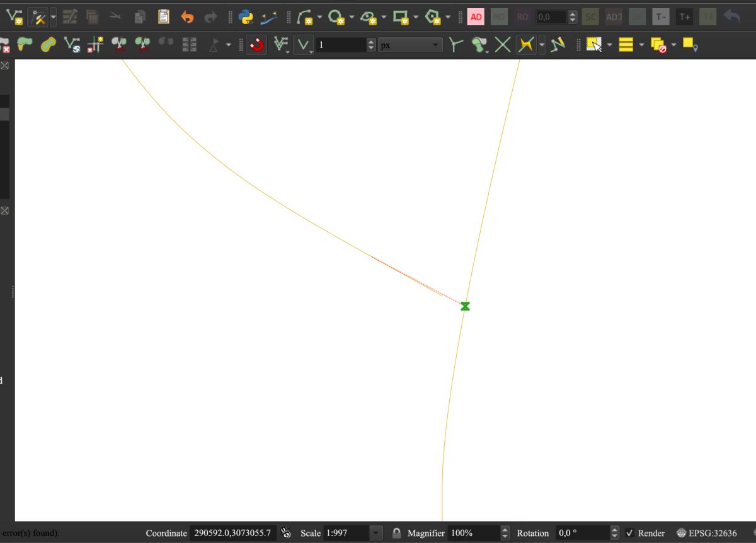Undo the last edit with the orange arrow
The width and height of the screenshot is (756, 543).
point(187,17)
